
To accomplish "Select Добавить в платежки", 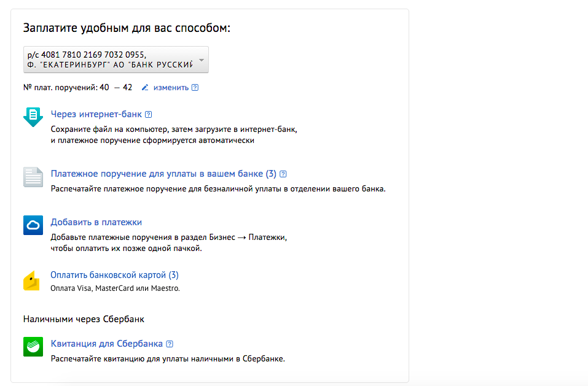I will [x=96, y=222].
